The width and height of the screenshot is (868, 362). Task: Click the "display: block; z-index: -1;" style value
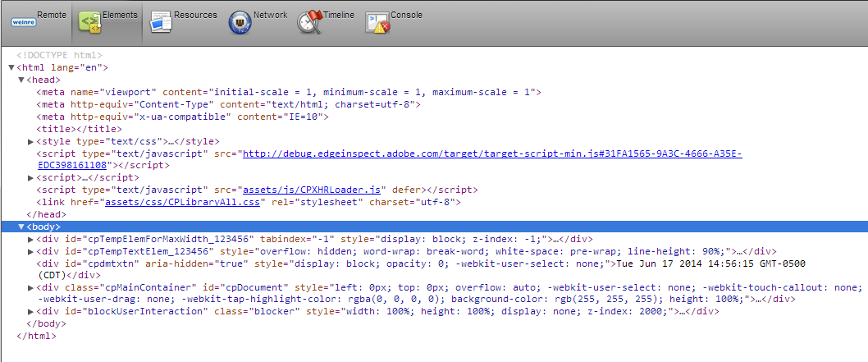[462, 239]
